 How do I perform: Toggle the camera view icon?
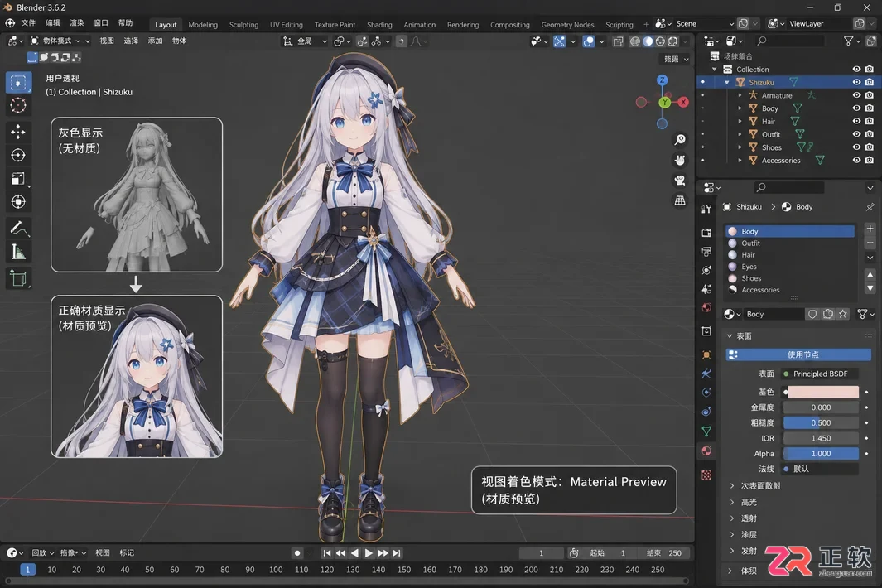point(680,180)
